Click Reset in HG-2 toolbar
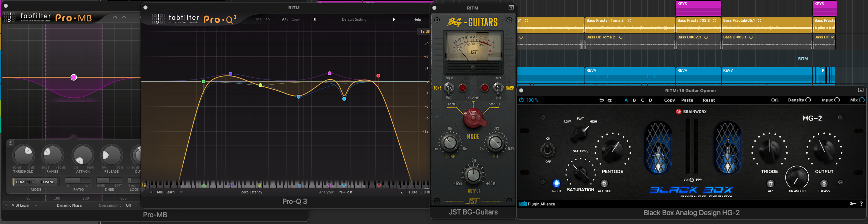The height and width of the screenshot is (224, 868). pyautogui.click(x=709, y=100)
